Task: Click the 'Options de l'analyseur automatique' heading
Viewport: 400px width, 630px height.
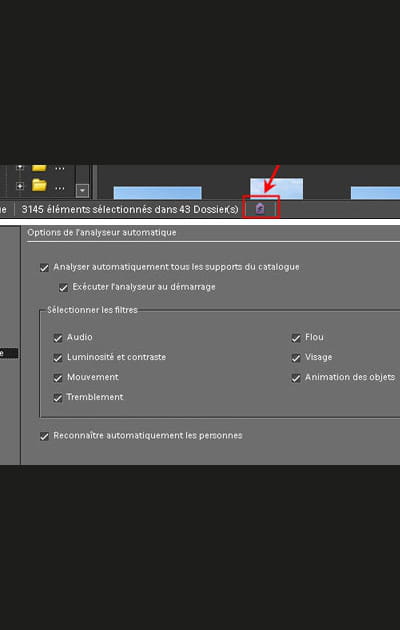Action: point(102,232)
